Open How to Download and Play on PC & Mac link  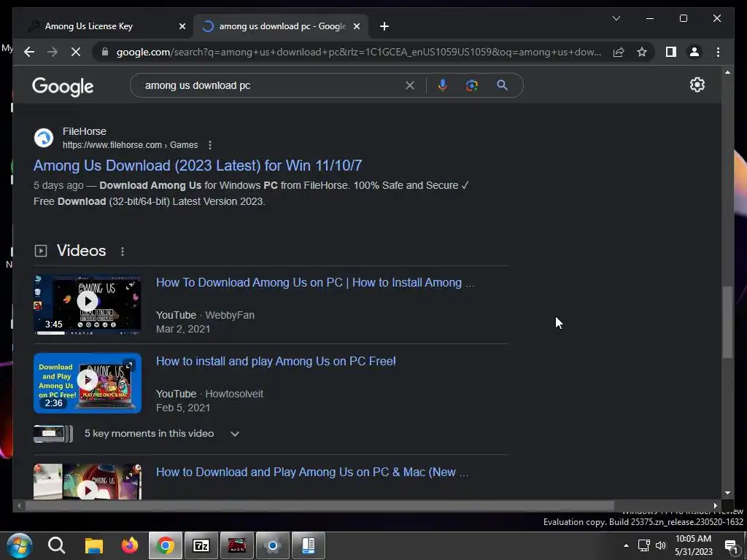[312, 472]
